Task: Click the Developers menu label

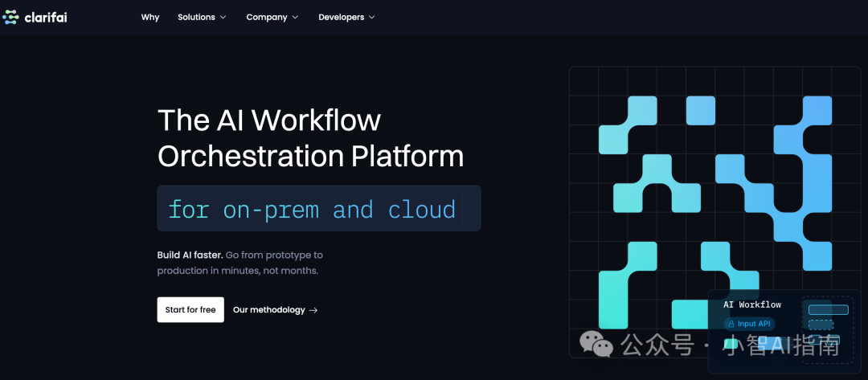Action: pyautogui.click(x=341, y=17)
